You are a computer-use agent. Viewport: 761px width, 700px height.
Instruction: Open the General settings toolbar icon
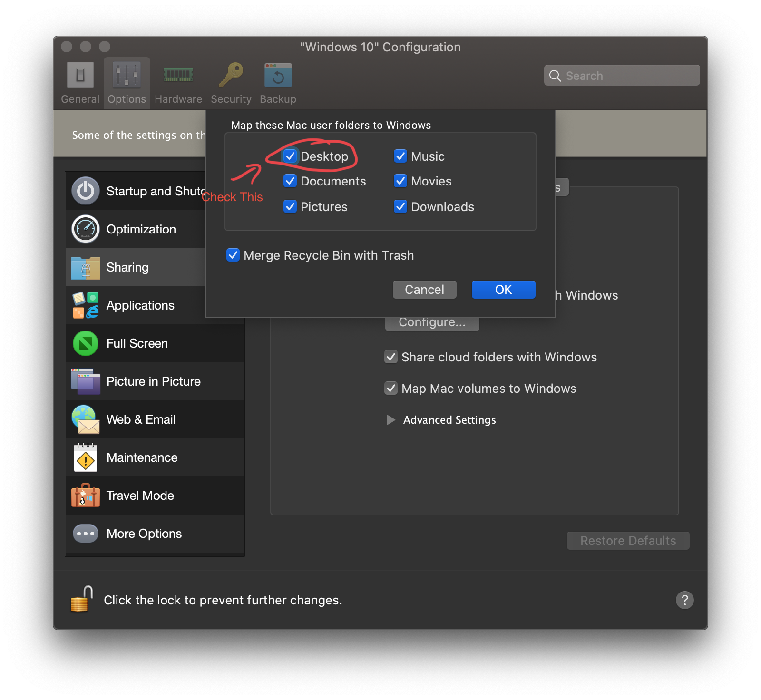click(x=80, y=75)
